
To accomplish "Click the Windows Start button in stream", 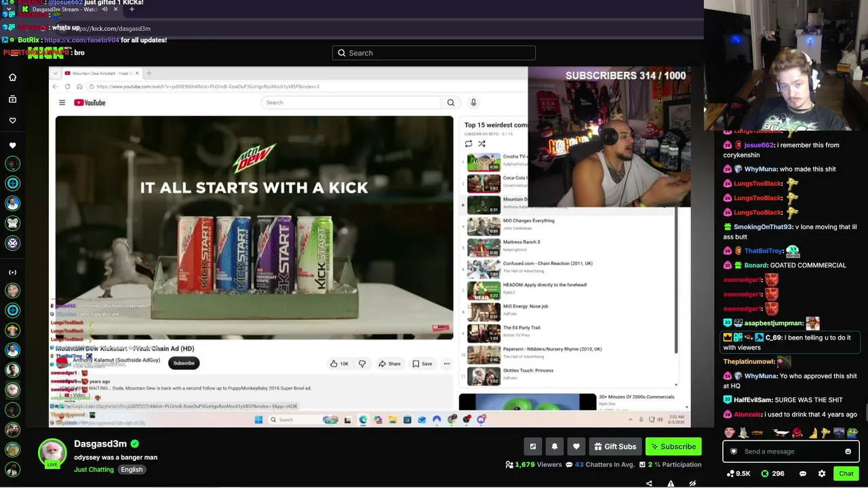I will (x=258, y=420).
